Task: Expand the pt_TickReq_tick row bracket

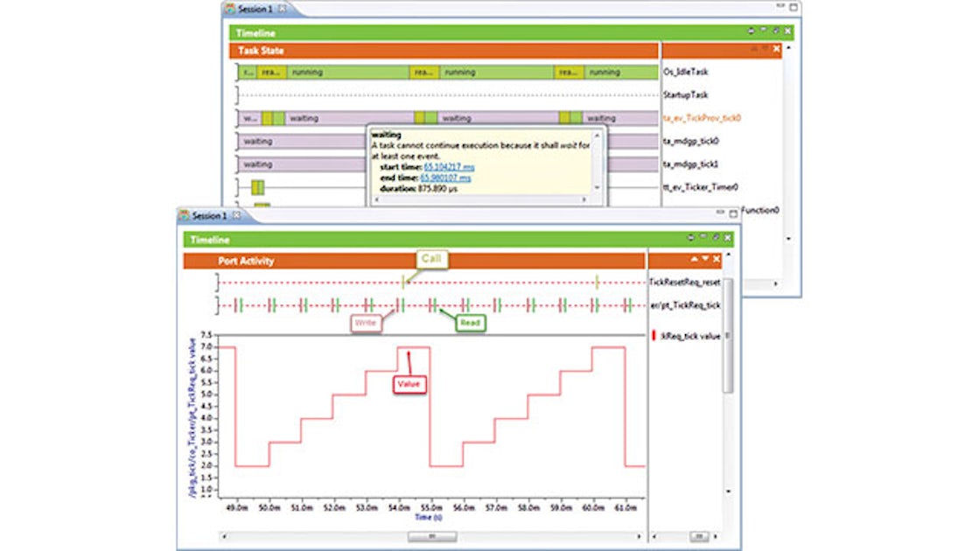Action: (x=217, y=304)
